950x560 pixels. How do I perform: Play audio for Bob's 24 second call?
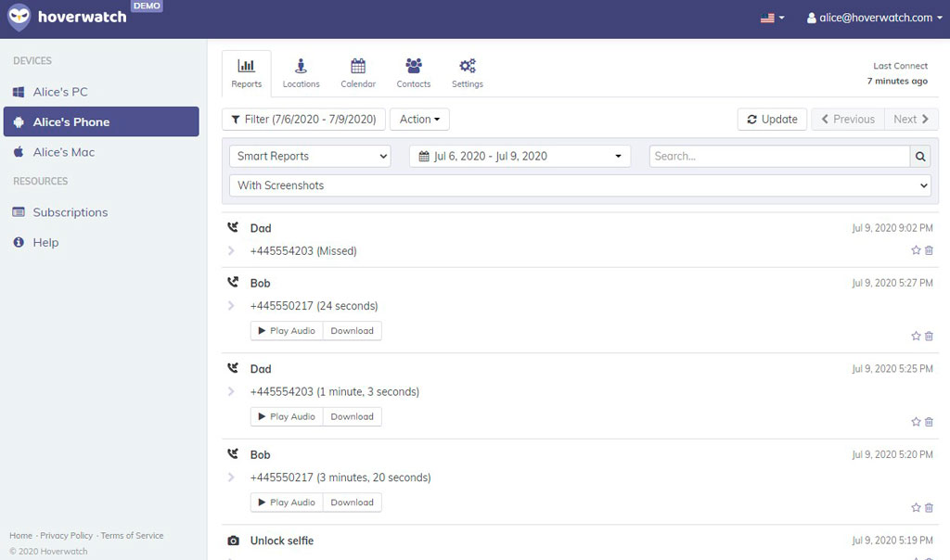[x=287, y=331]
